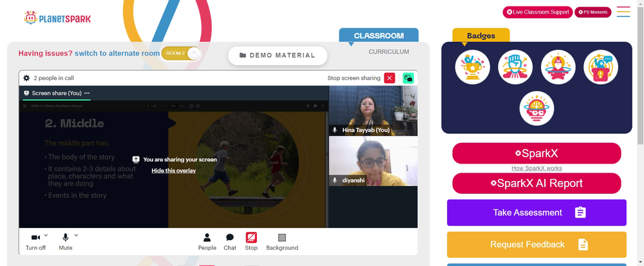The width and height of the screenshot is (644, 266).
Task: Turn off the camera
Action: click(x=35, y=242)
